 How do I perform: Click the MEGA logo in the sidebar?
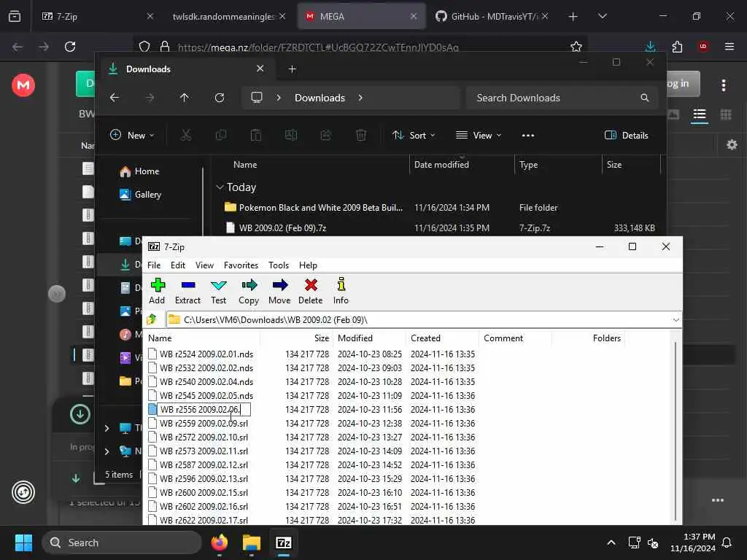[23, 85]
